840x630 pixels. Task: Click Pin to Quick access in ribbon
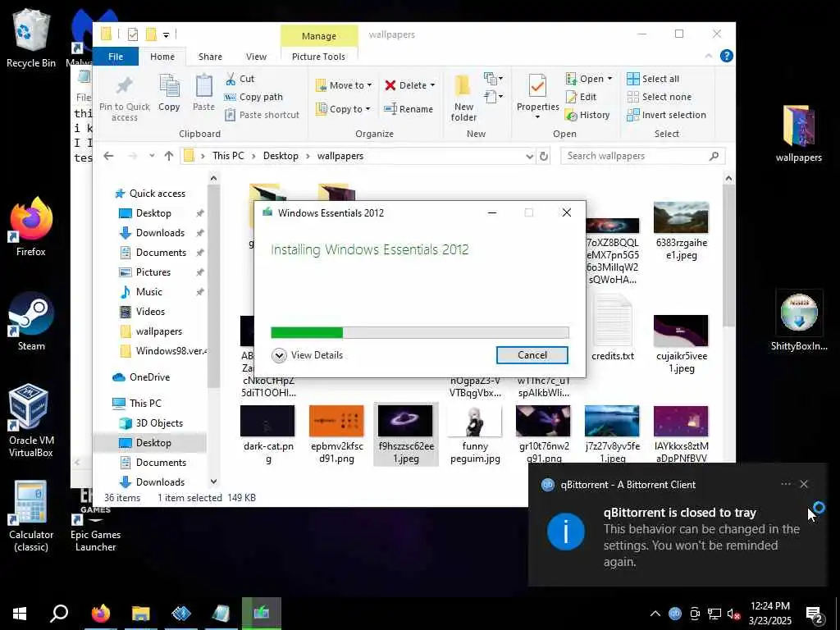pyautogui.click(x=125, y=99)
